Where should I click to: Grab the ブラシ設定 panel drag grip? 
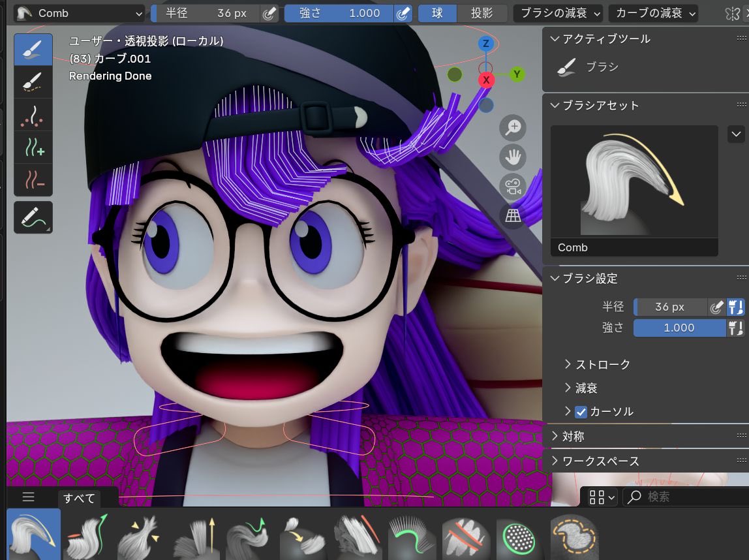(x=741, y=277)
